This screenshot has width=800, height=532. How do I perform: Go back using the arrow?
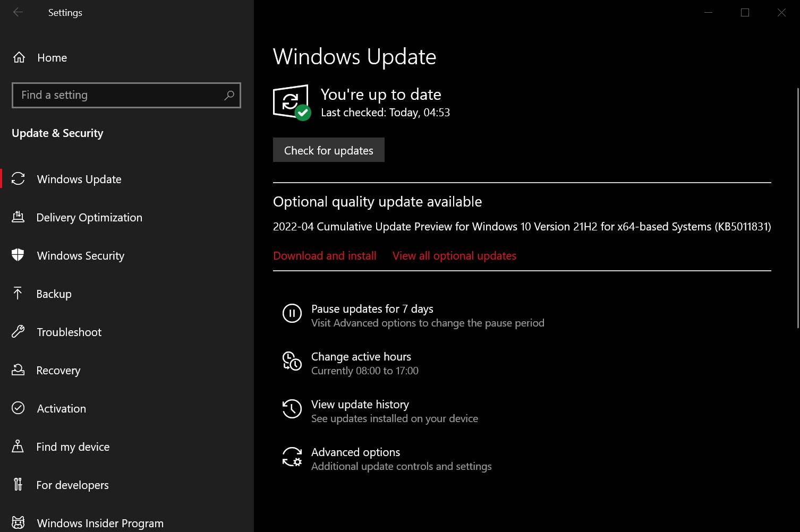[18, 12]
